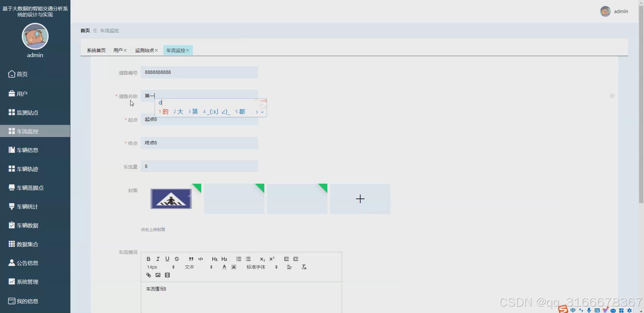The image size is (644, 313).
Task: Go to next IME candidate page
Action: pyautogui.click(x=257, y=112)
